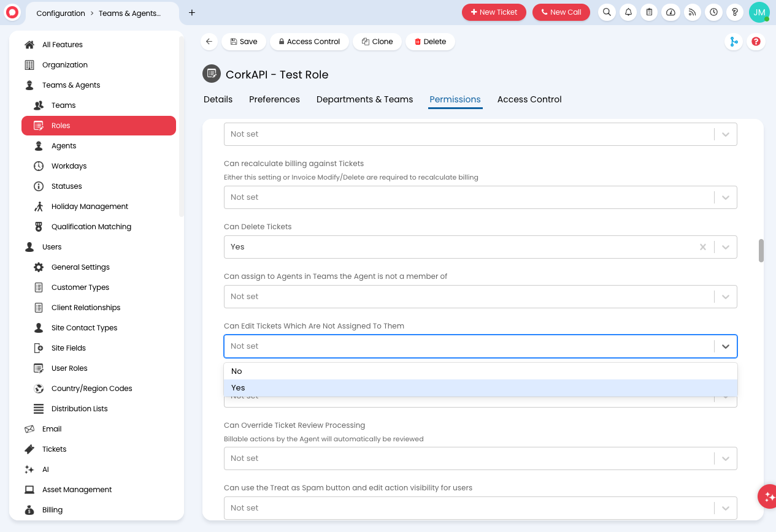Open the question mark help icon
The image size is (776, 532).
[736, 12]
